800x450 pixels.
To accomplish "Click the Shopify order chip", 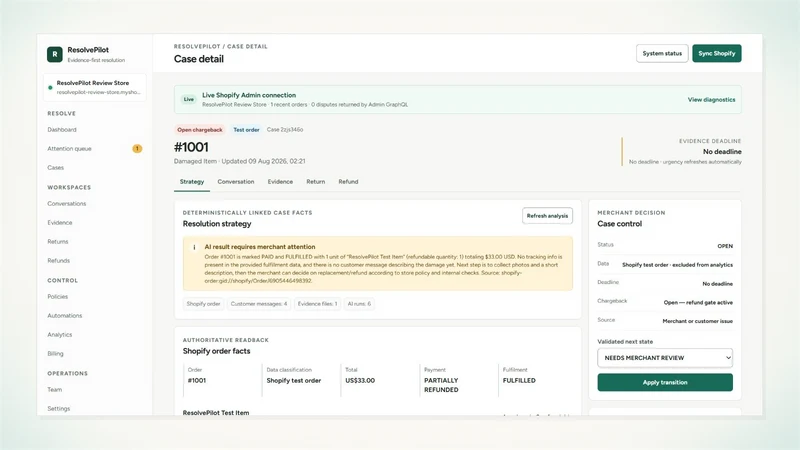I will pyautogui.click(x=203, y=304).
